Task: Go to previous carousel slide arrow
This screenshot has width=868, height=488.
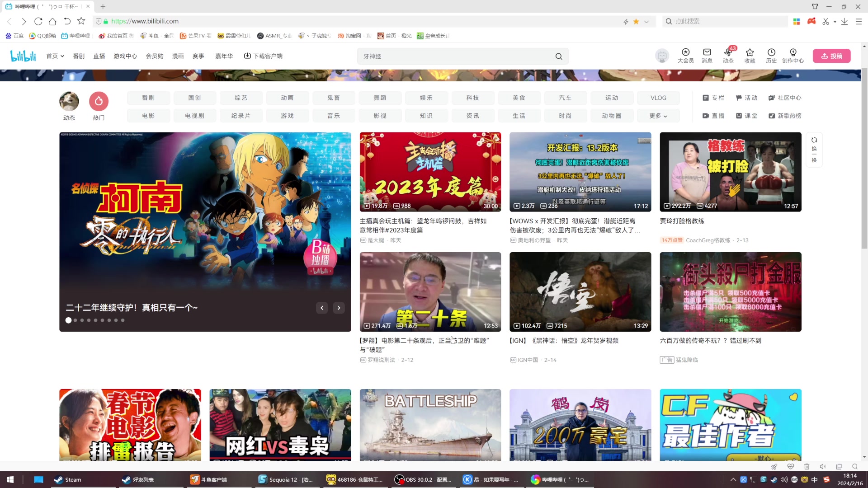Action: pos(322,308)
